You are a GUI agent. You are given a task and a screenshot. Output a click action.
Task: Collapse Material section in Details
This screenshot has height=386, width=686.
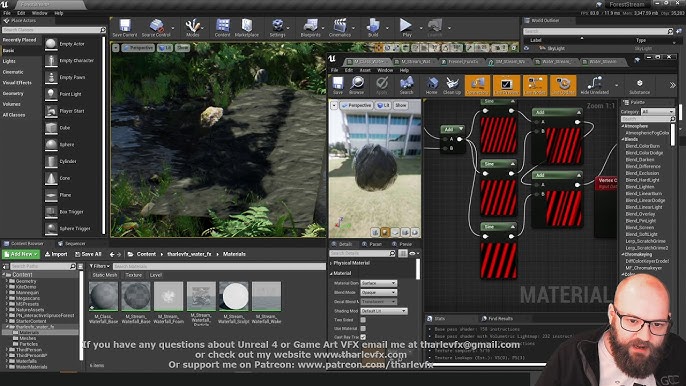[x=331, y=273]
